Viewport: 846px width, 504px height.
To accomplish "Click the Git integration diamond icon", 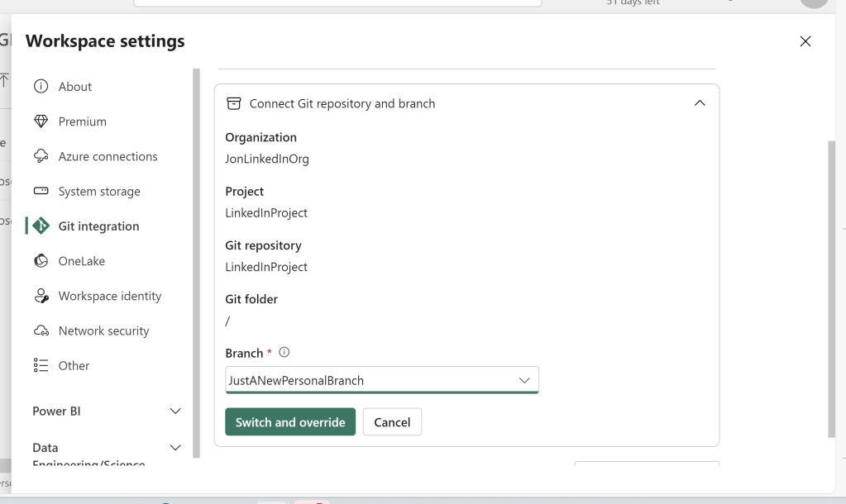I will [x=41, y=226].
